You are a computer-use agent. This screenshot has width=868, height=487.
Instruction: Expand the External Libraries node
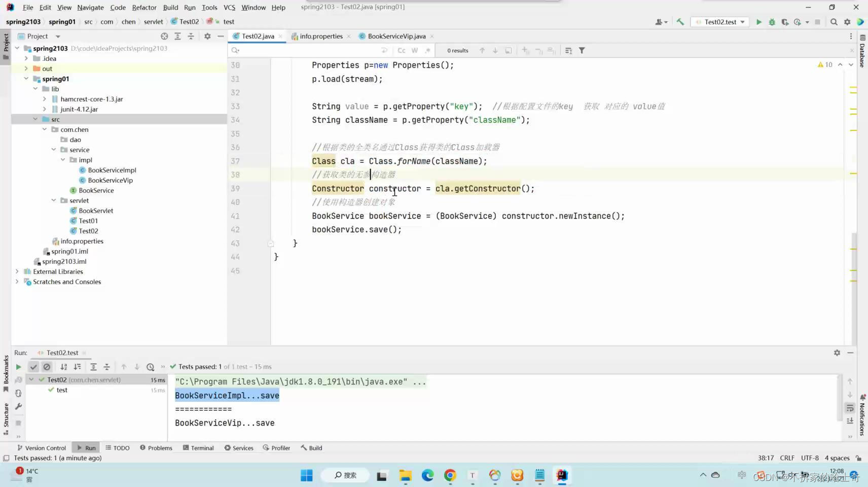point(17,271)
